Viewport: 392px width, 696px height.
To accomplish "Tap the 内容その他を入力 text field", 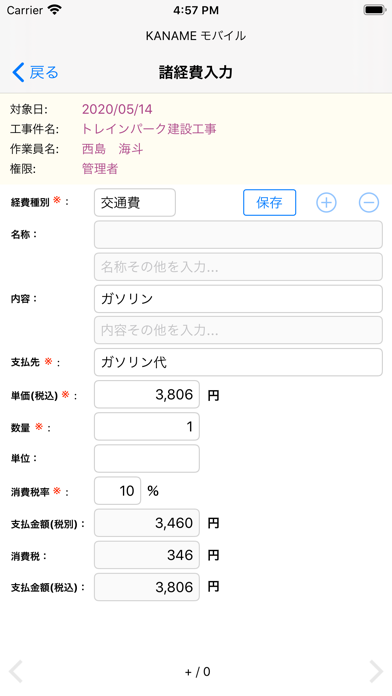I will [x=238, y=330].
